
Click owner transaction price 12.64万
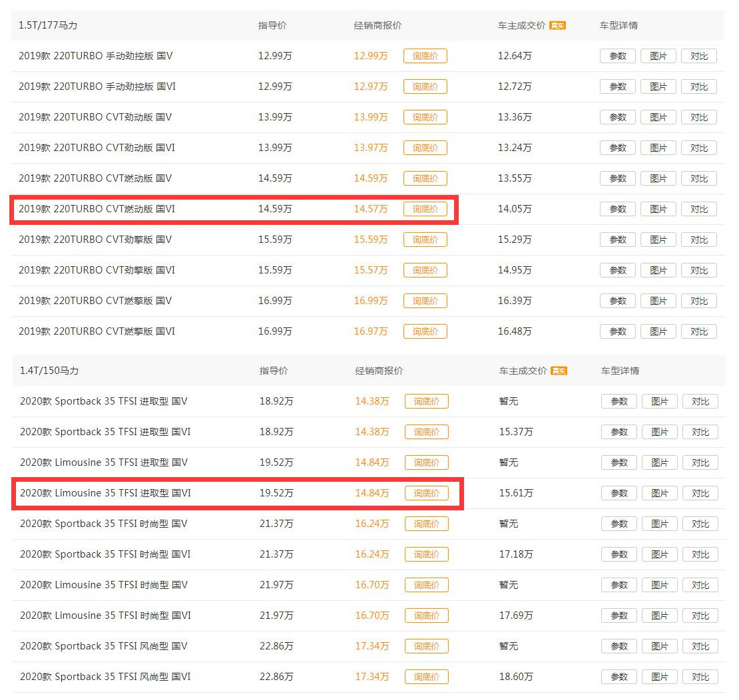coord(515,56)
